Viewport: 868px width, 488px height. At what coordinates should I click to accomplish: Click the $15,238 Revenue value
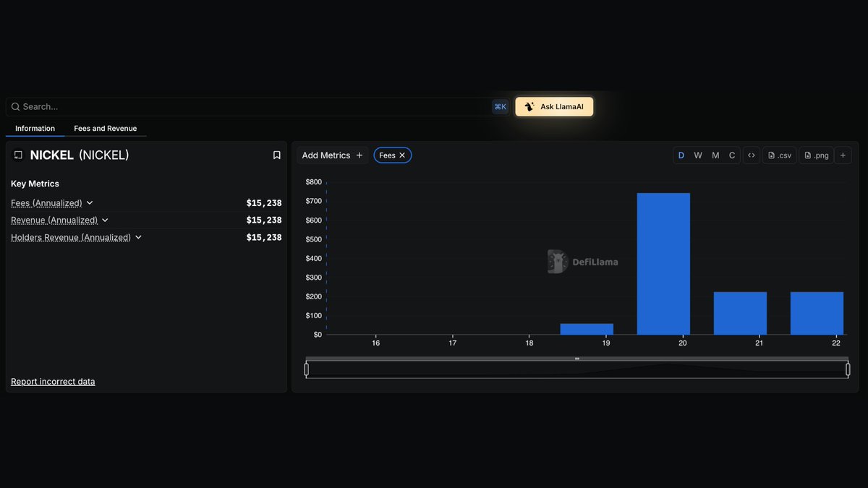pos(264,221)
